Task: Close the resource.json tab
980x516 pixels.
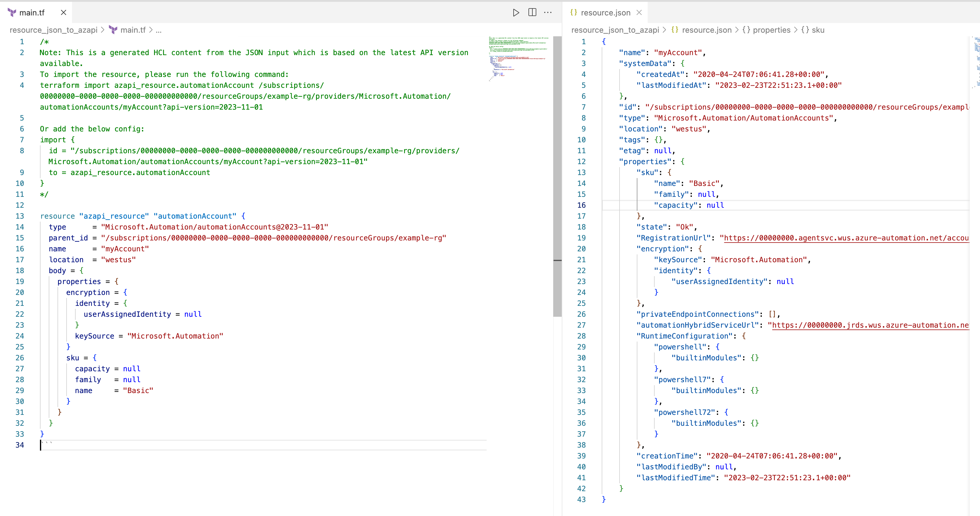Action: tap(640, 12)
